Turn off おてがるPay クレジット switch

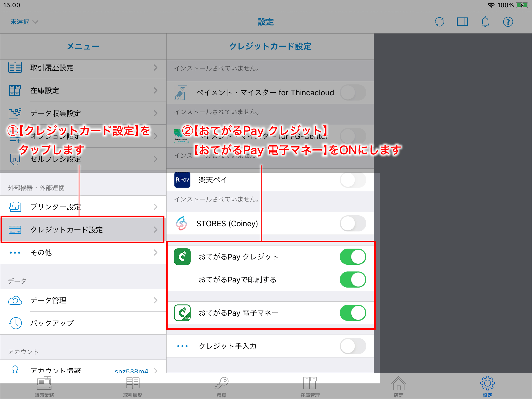353,257
